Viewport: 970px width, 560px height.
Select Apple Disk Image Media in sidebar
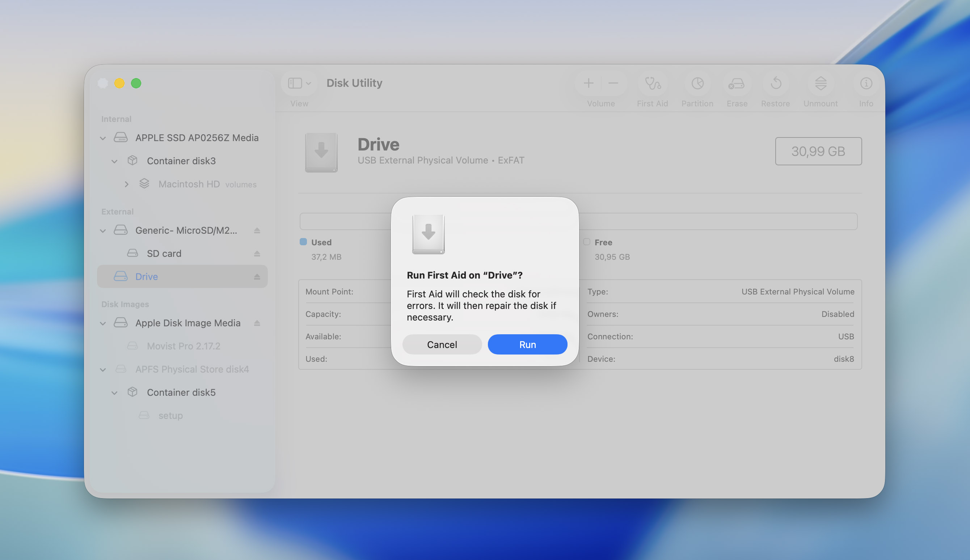pyautogui.click(x=182, y=323)
